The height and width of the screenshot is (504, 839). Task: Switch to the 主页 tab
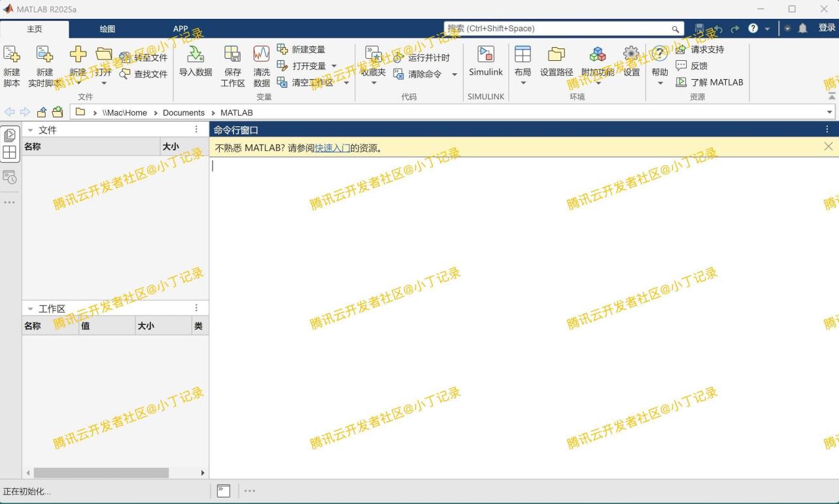[x=35, y=29]
